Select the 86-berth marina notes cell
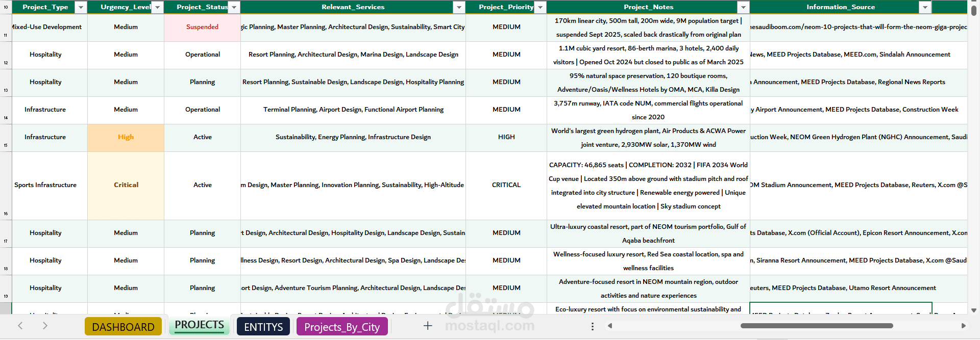 pos(648,55)
